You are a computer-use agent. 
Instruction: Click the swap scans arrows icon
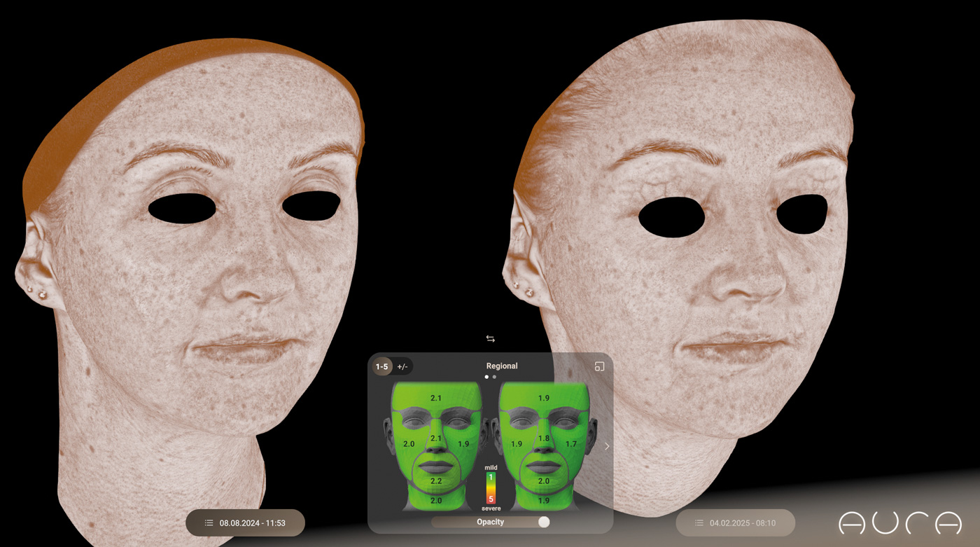(490, 339)
